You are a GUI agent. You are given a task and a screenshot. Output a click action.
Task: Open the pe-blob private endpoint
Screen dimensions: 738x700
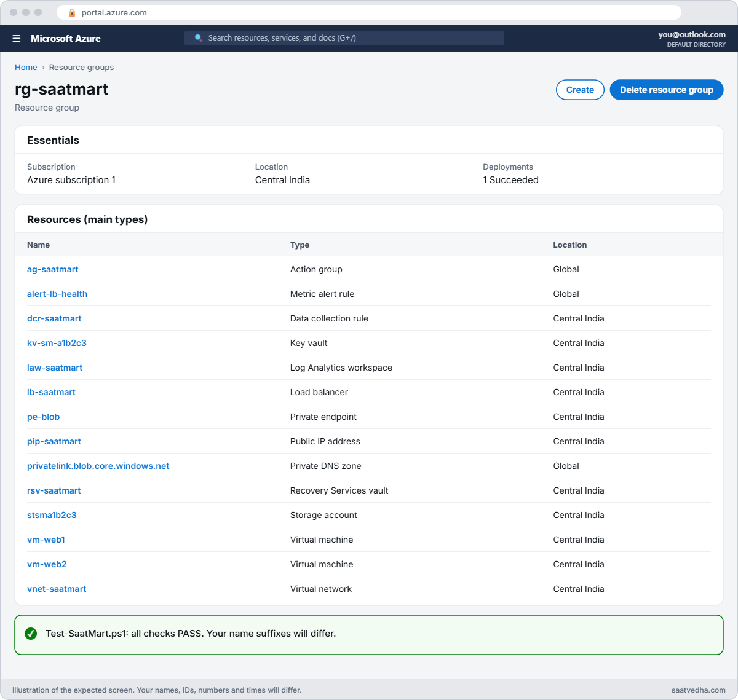43,417
